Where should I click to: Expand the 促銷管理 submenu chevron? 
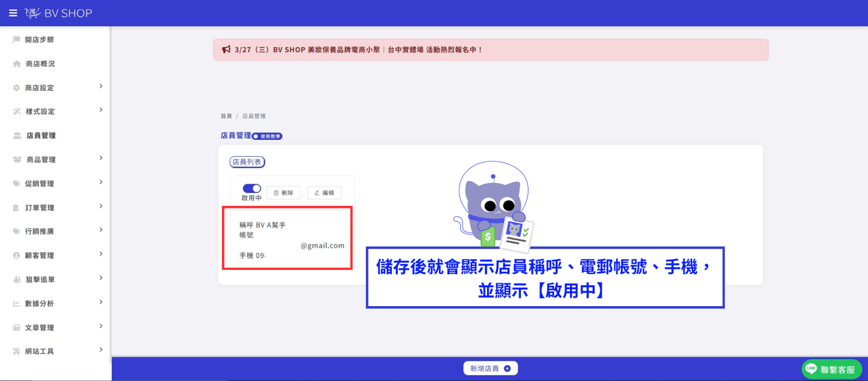click(x=101, y=182)
